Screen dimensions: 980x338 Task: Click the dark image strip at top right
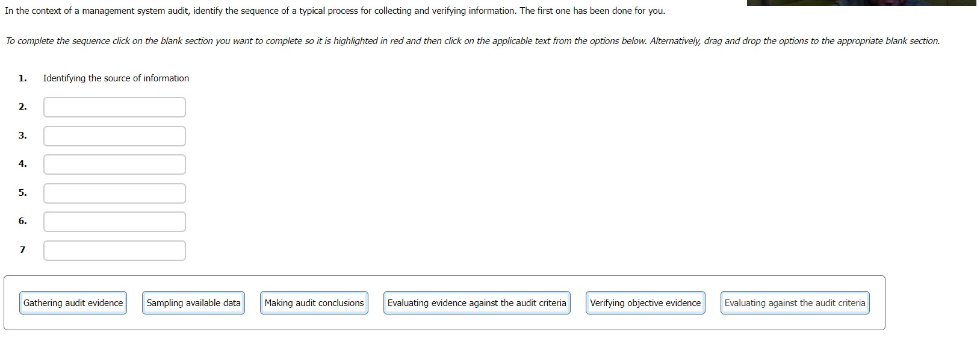point(861,2)
